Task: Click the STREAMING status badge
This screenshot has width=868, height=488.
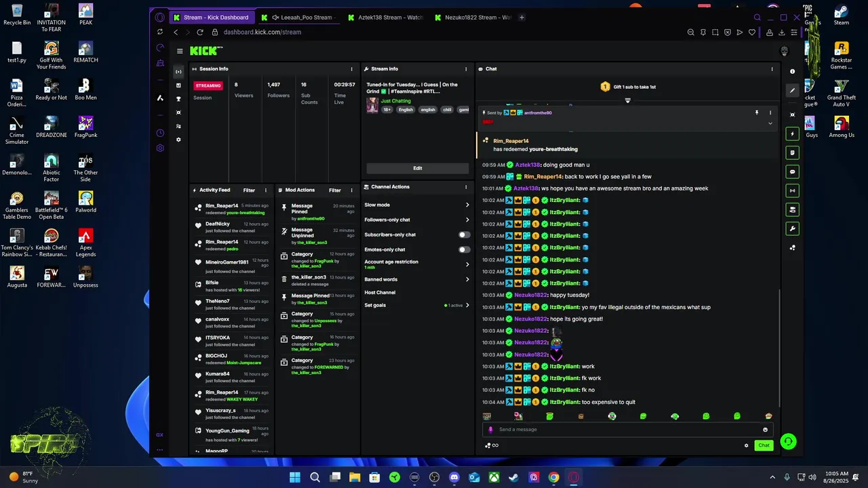Action: (x=208, y=86)
